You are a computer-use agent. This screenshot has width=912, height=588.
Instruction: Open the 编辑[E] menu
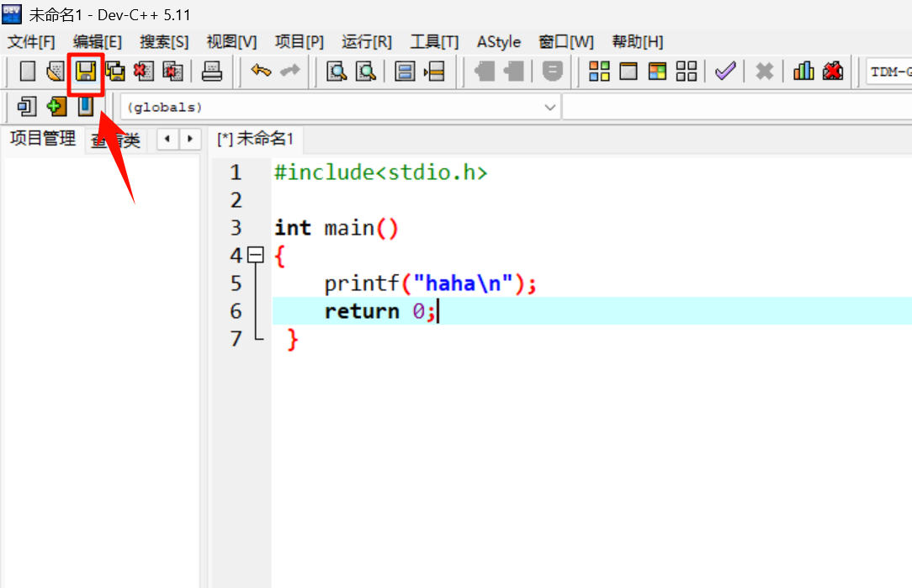click(x=97, y=42)
